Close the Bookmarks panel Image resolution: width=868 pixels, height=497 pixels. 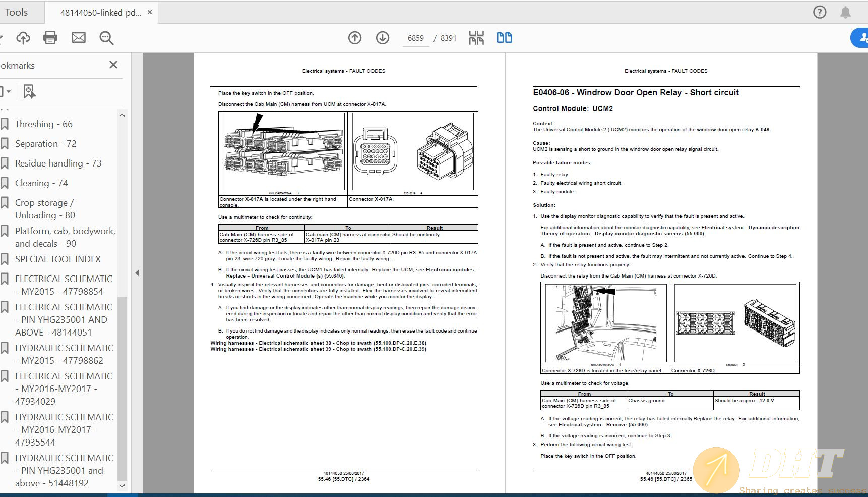point(113,65)
